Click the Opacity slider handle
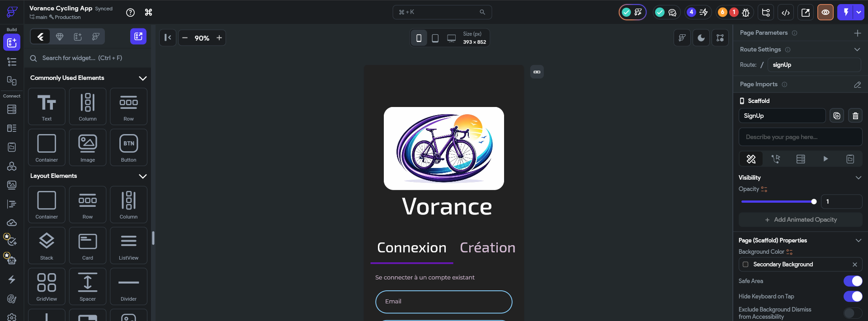This screenshot has height=321, width=868. (814, 201)
